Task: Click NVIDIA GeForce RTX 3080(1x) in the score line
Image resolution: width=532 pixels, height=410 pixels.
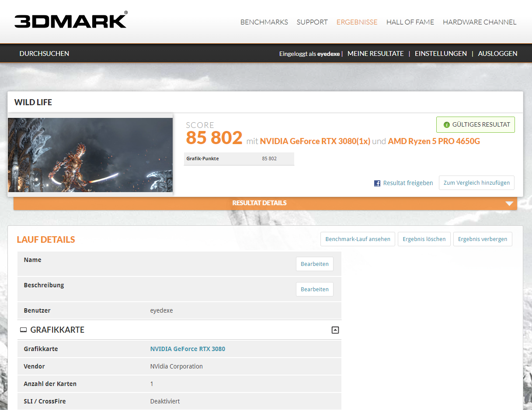Action: point(315,141)
